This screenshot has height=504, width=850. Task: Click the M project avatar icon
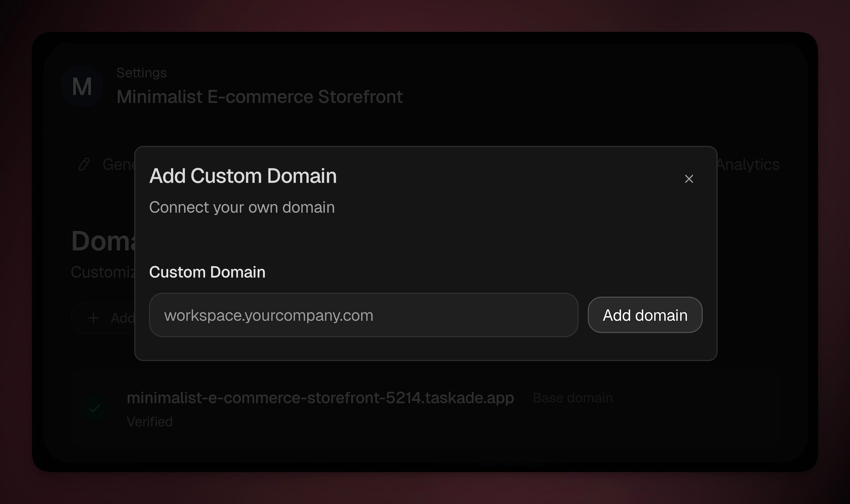coord(82,86)
